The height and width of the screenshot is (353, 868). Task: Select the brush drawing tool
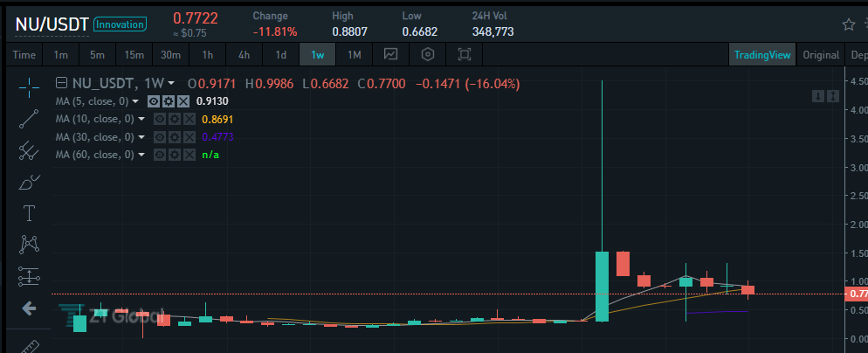pyautogui.click(x=29, y=182)
